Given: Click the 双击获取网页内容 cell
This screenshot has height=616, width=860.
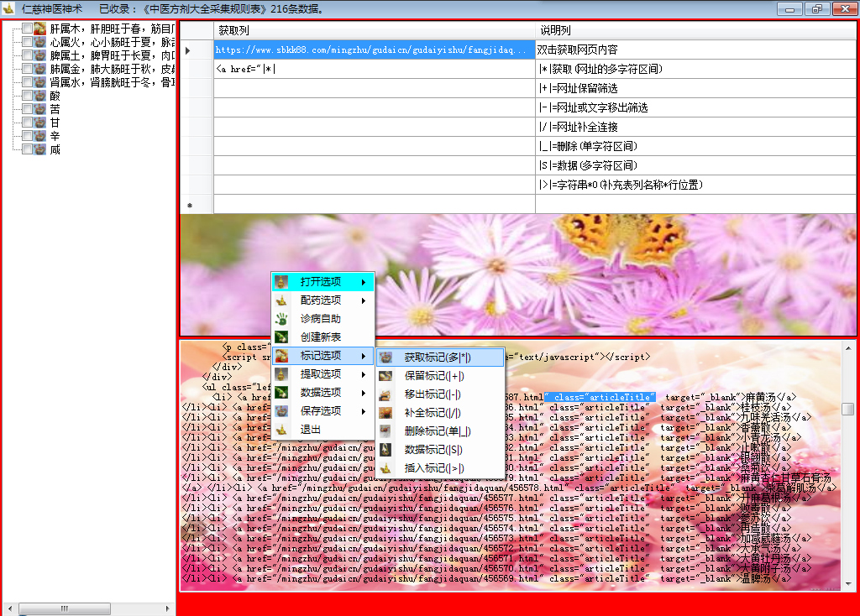Looking at the screenshot, I should [x=695, y=50].
